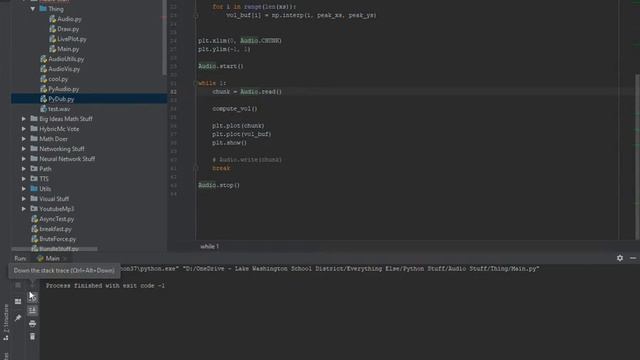Toggle soft-wrap in the Run console
This screenshot has height=360, width=640.
click(x=32, y=297)
